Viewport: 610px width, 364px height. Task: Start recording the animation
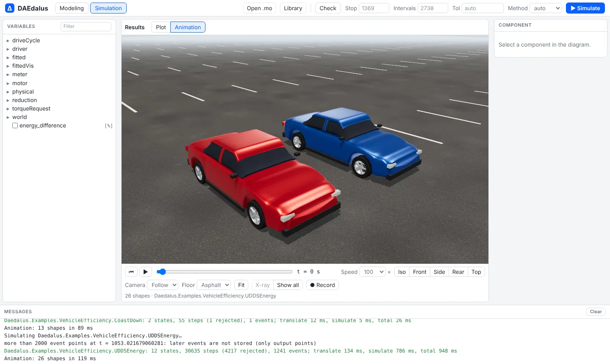click(322, 285)
